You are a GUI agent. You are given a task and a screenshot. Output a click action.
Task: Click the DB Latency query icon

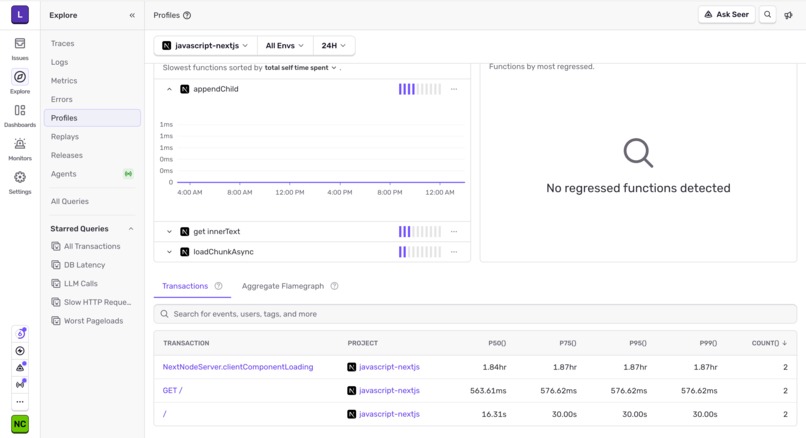click(x=56, y=265)
